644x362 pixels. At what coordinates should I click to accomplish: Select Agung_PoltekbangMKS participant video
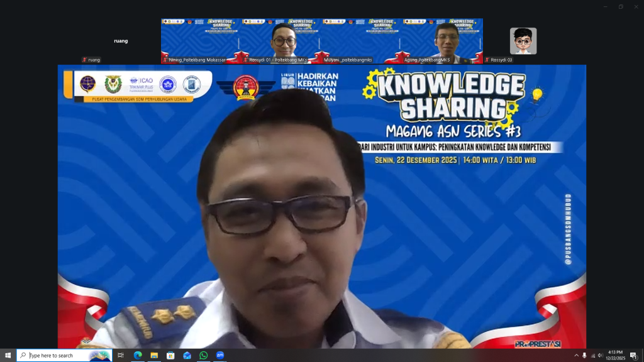click(443, 41)
